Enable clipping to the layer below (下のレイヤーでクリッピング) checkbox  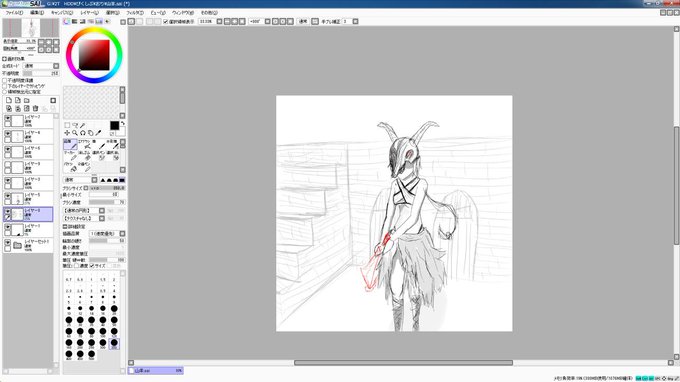tap(5, 86)
